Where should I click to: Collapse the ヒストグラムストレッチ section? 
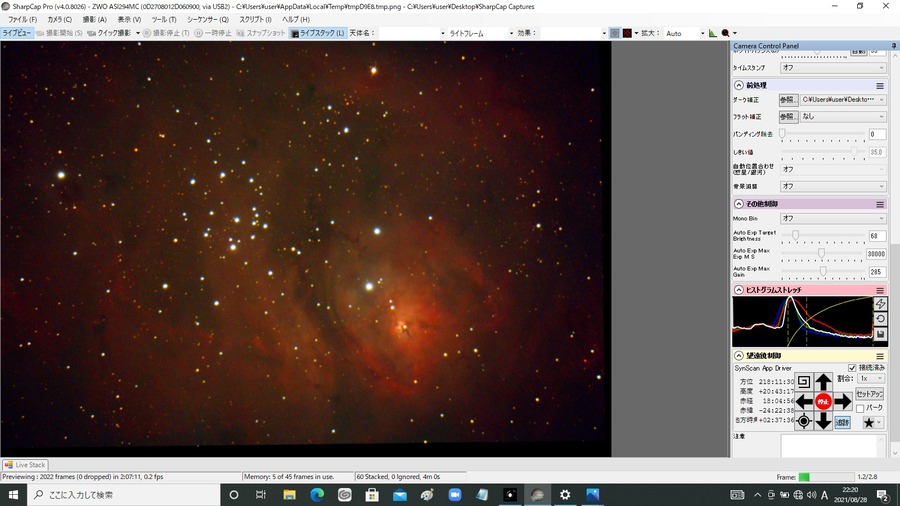[x=739, y=290]
